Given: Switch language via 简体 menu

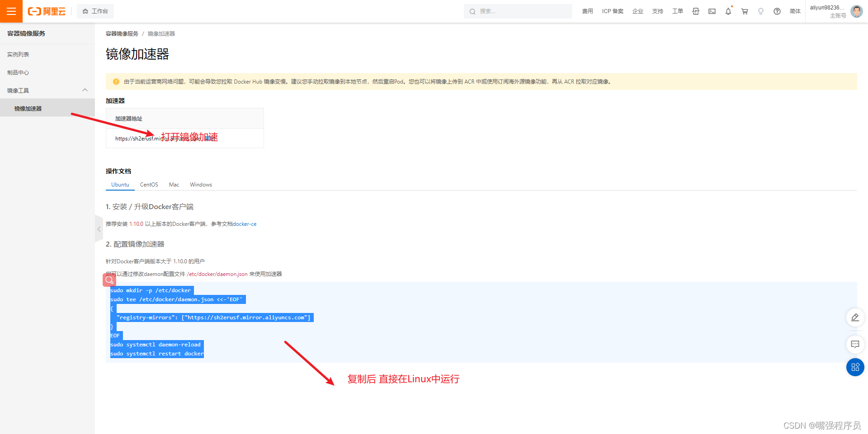Looking at the screenshot, I should 795,11.
